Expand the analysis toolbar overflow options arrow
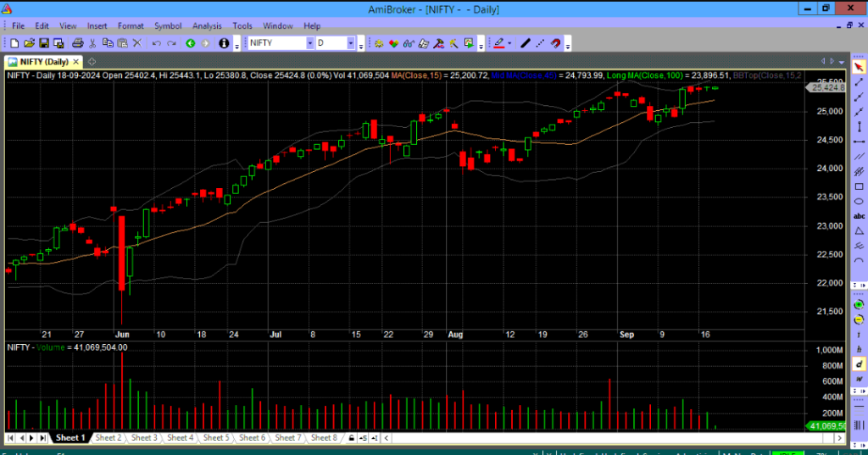868x455 pixels. click(481, 45)
